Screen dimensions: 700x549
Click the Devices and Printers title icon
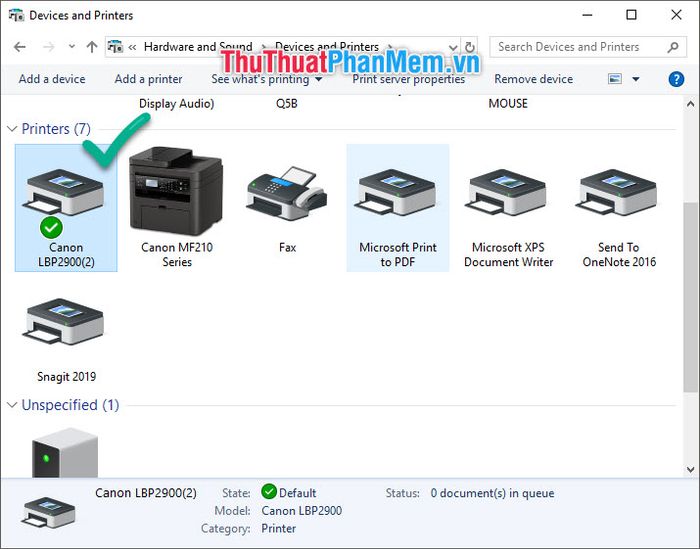17,15
